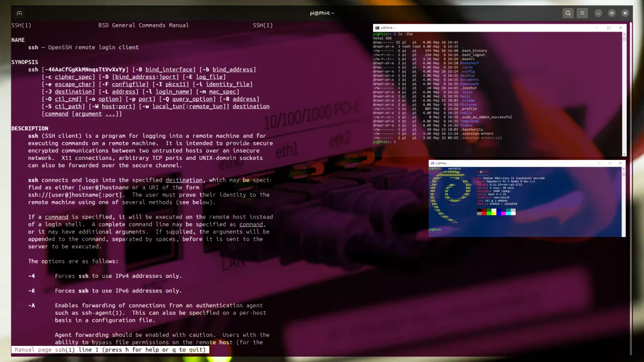Open a new tab in the terminal
This screenshot has width=644, height=362.
tap(19, 13)
